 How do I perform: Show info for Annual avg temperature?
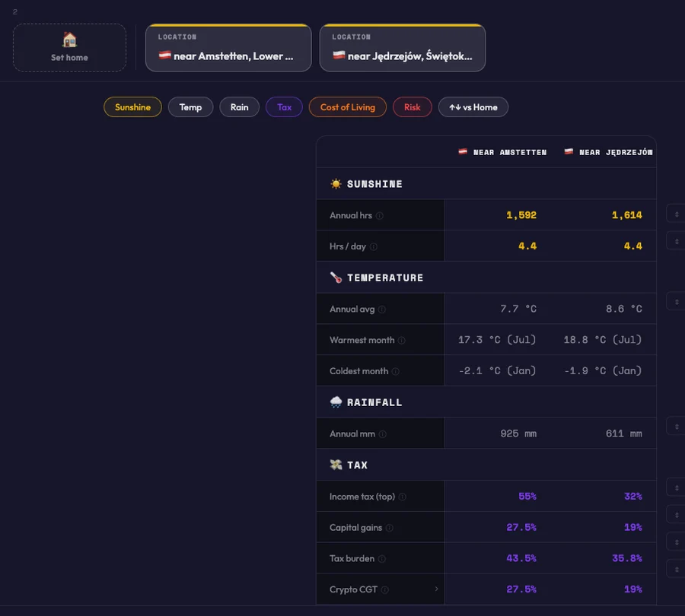coord(382,309)
